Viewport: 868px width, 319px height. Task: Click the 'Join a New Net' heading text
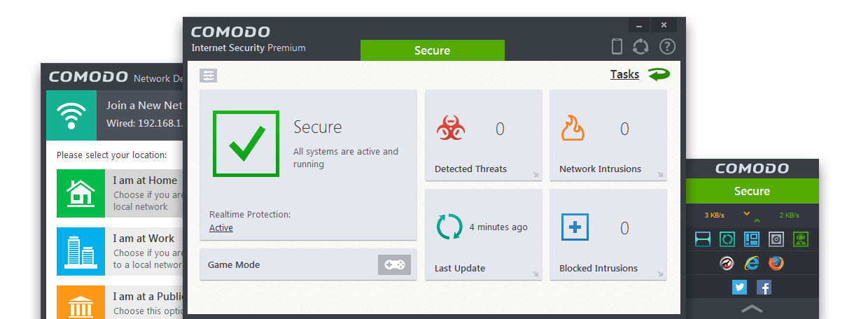(144, 106)
